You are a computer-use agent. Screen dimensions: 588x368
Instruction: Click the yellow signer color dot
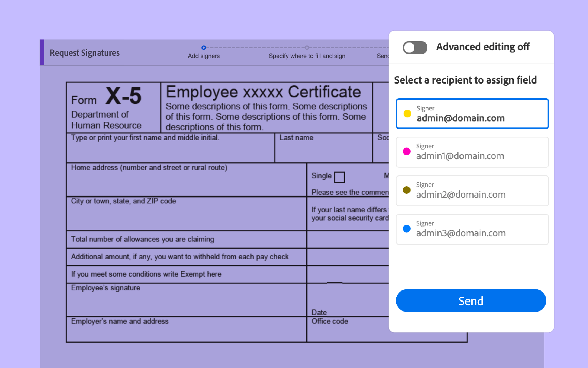(407, 114)
